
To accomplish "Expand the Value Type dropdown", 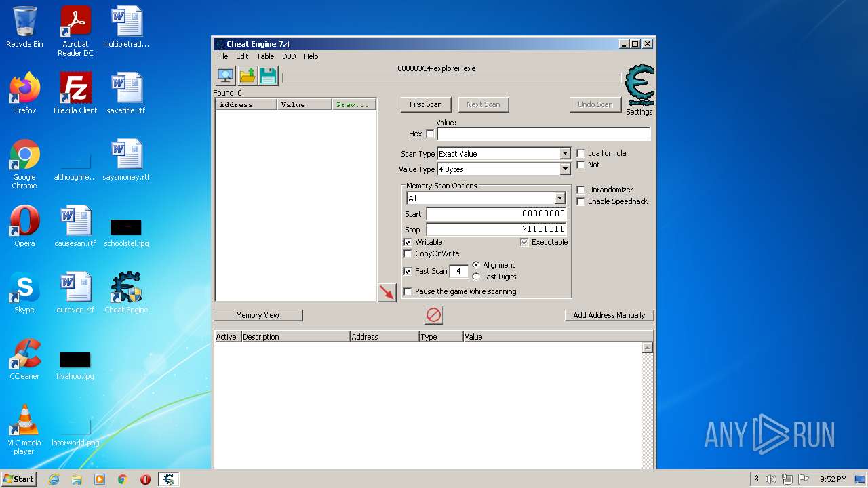I will [565, 169].
